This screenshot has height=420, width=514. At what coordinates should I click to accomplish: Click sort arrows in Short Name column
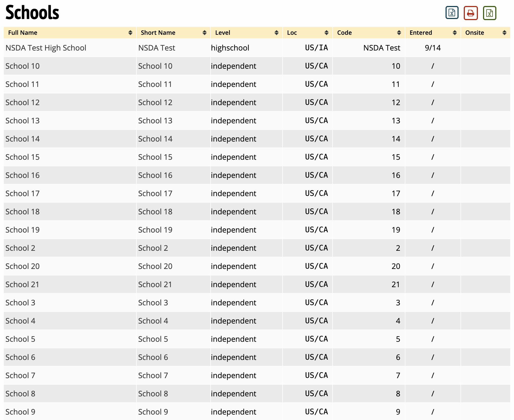point(205,33)
